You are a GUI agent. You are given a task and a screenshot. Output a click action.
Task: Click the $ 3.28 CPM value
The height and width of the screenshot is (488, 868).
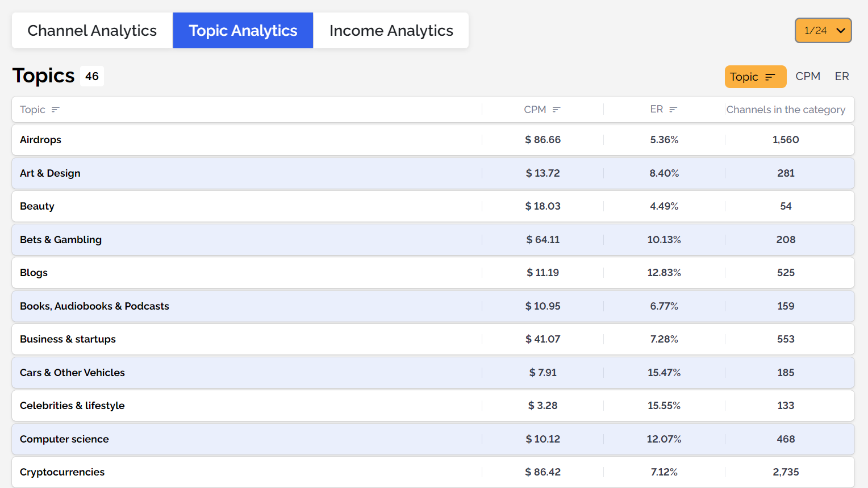point(542,406)
